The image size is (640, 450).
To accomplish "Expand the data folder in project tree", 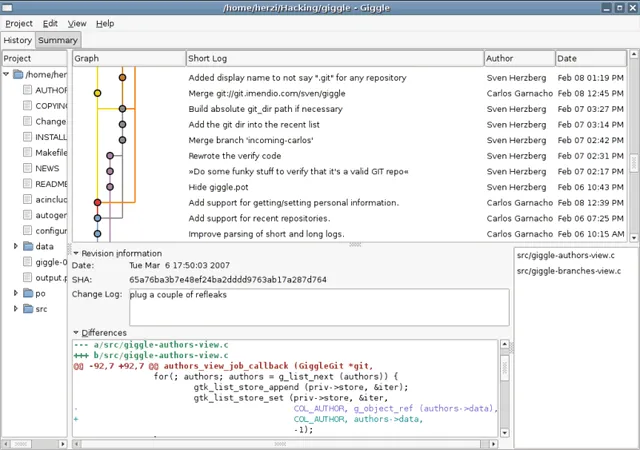I will tap(15, 246).
